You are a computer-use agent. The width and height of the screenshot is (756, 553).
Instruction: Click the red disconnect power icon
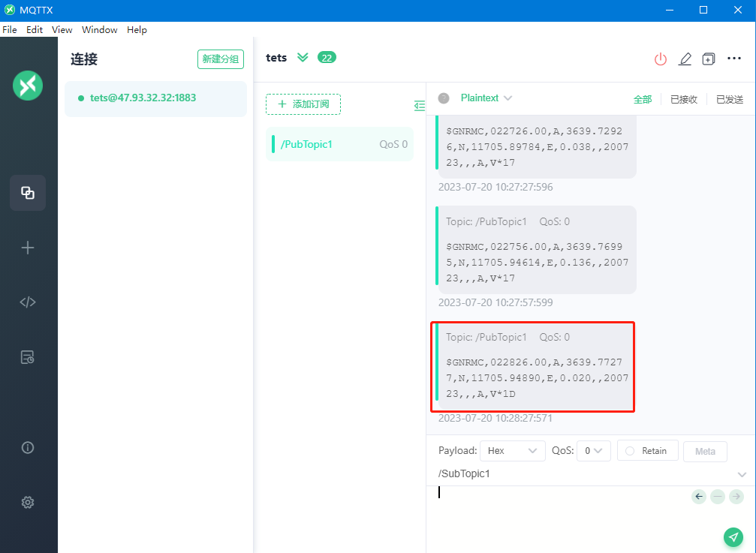coord(661,59)
